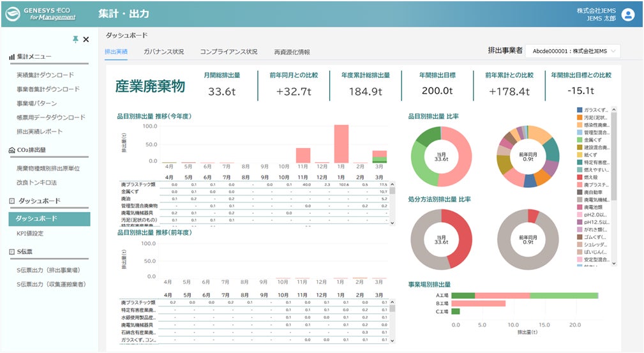
Task: Open 実績集計ダウンロード in sidebar
Action: coord(45,75)
